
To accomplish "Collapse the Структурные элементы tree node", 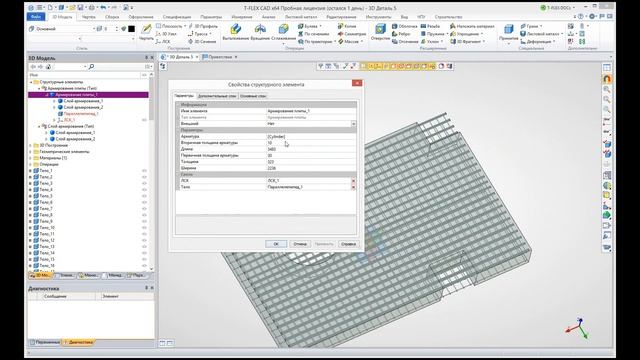I will coord(31,82).
